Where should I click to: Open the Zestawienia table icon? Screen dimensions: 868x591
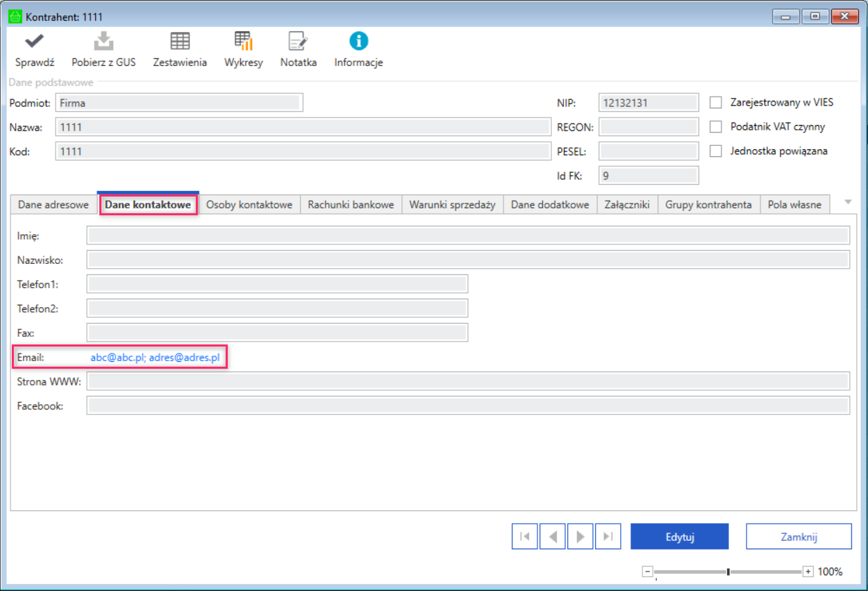pos(180,42)
